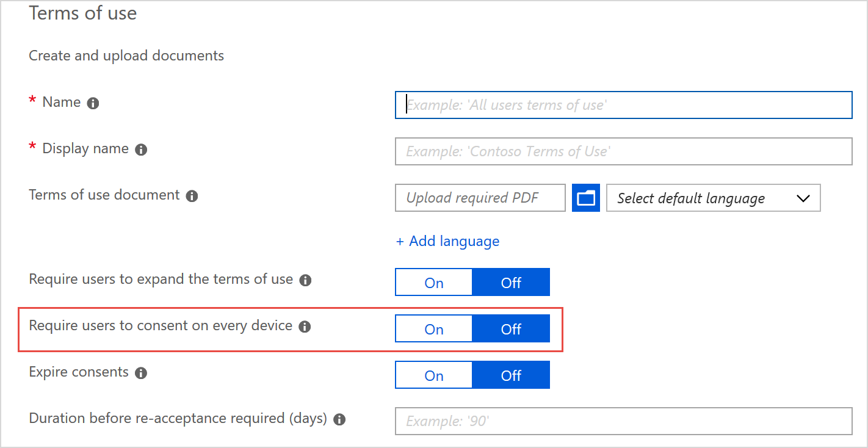
Task: Click the blue folder browse icon
Action: 585,198
